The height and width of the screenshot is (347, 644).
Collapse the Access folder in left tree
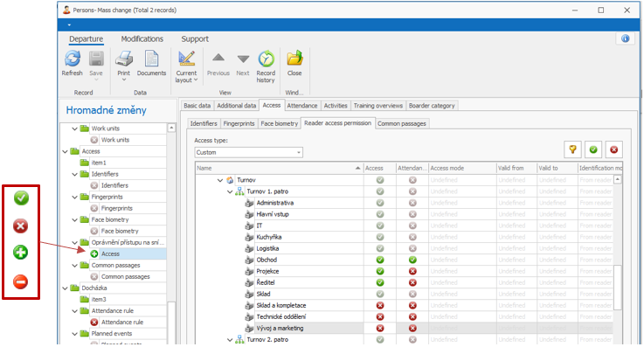tap(65, 151)
